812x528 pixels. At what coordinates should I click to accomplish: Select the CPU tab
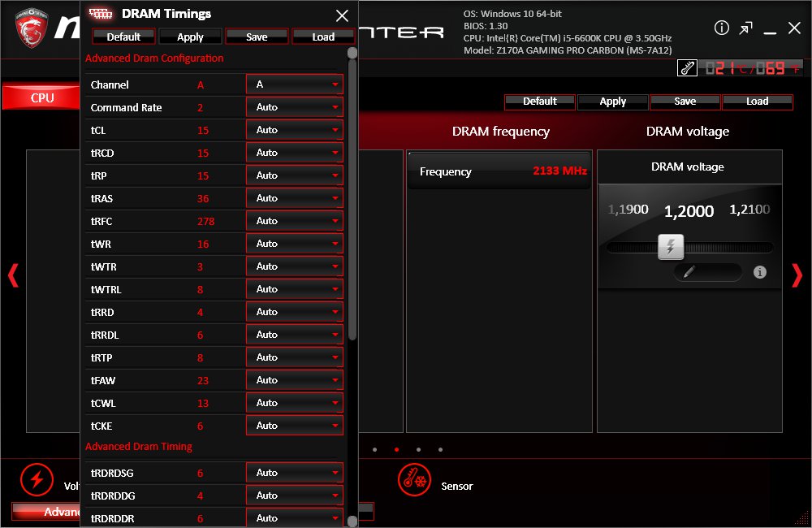pyautogui.click(x=41, y=97)
